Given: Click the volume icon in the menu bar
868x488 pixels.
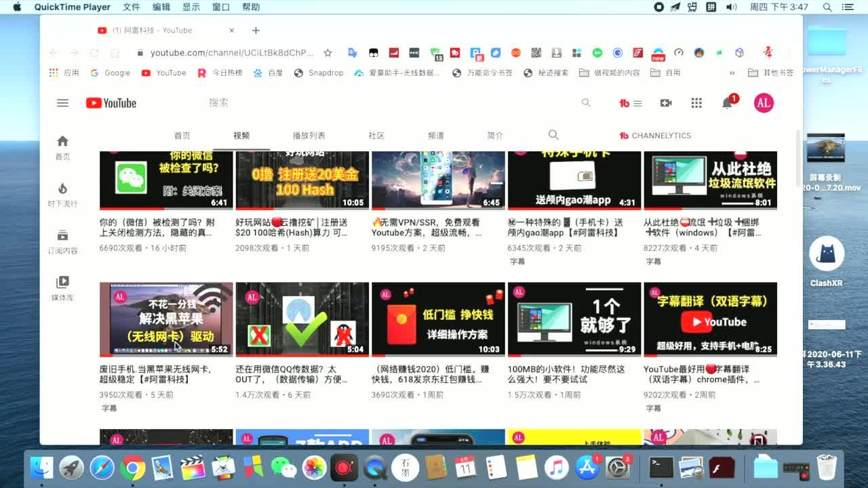Looking at the screenshot, I should pyautogui.click(x=731, y=7).
